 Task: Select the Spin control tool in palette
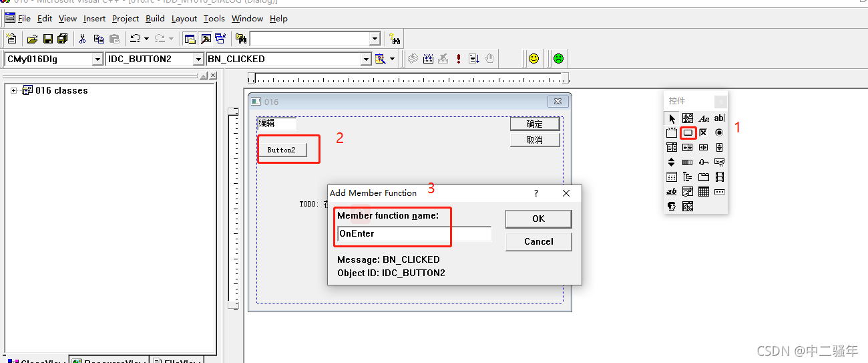(x=672, y=162)
